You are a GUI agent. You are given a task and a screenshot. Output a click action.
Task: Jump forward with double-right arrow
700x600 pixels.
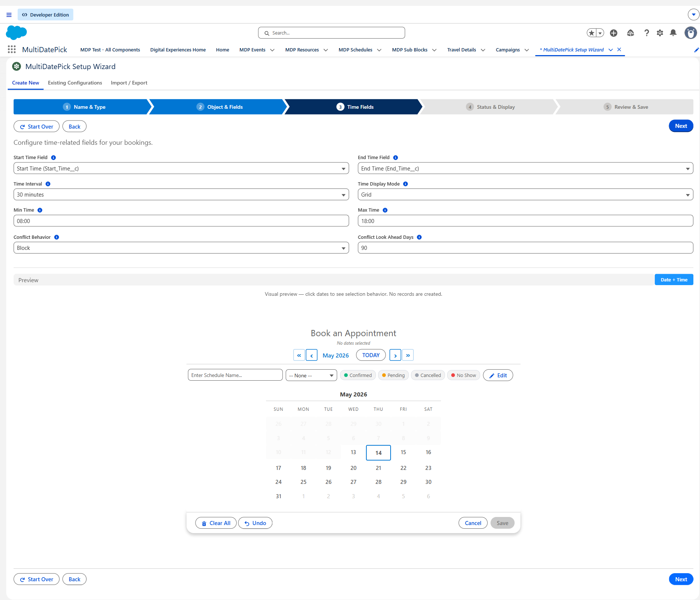click(x=408, y=355)
